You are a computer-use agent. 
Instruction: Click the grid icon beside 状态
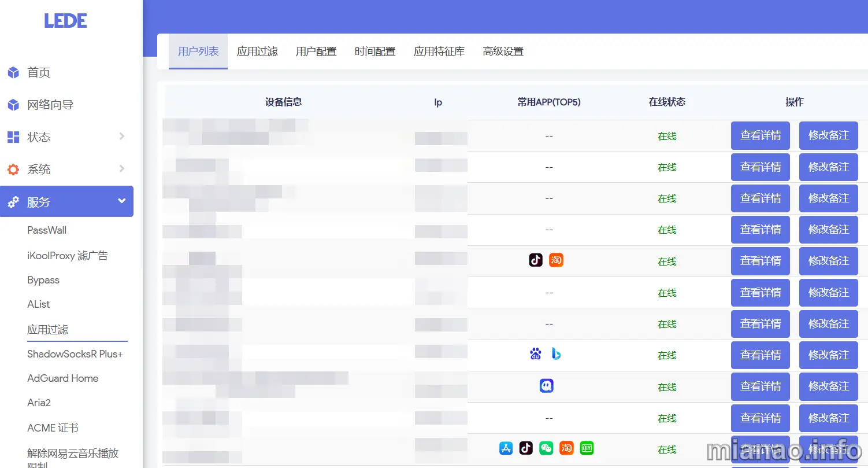pyautogui.click(x=13, y=137)
